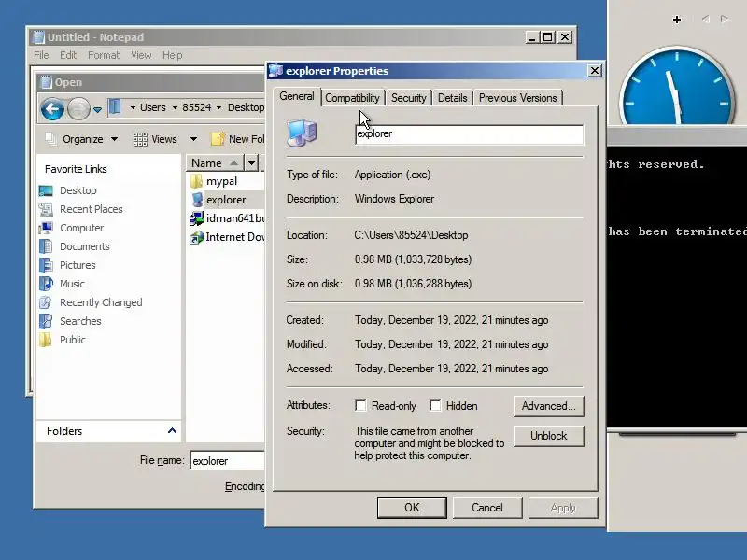Image resolution: width=747 pixels, height=560 pixels.
Task: Click the Notepad title bar icon
Action: pos(38,37)
